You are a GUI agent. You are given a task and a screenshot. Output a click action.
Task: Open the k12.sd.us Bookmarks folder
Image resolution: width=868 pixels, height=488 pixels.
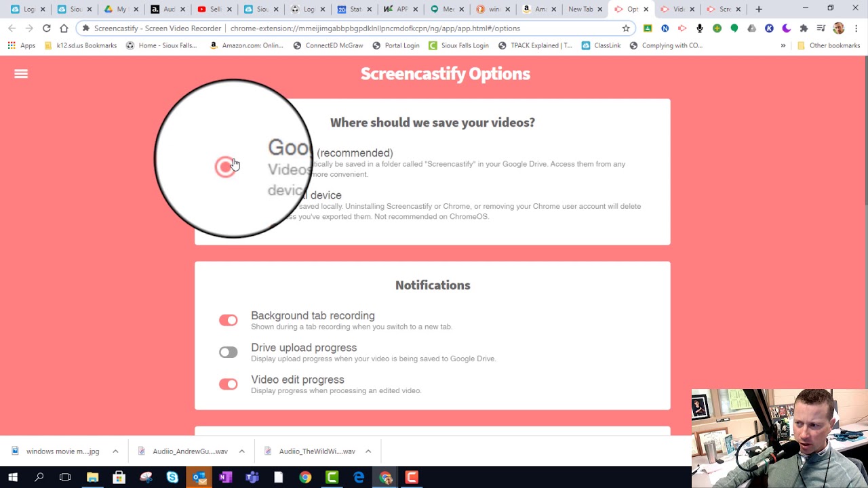coord(80,45)
